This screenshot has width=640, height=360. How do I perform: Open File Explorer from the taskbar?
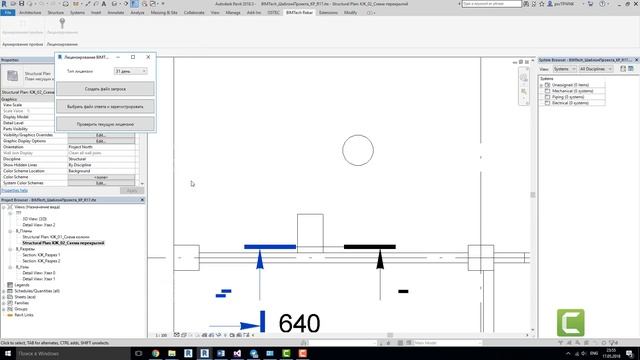pyautogui.click(x=172, y=353)
